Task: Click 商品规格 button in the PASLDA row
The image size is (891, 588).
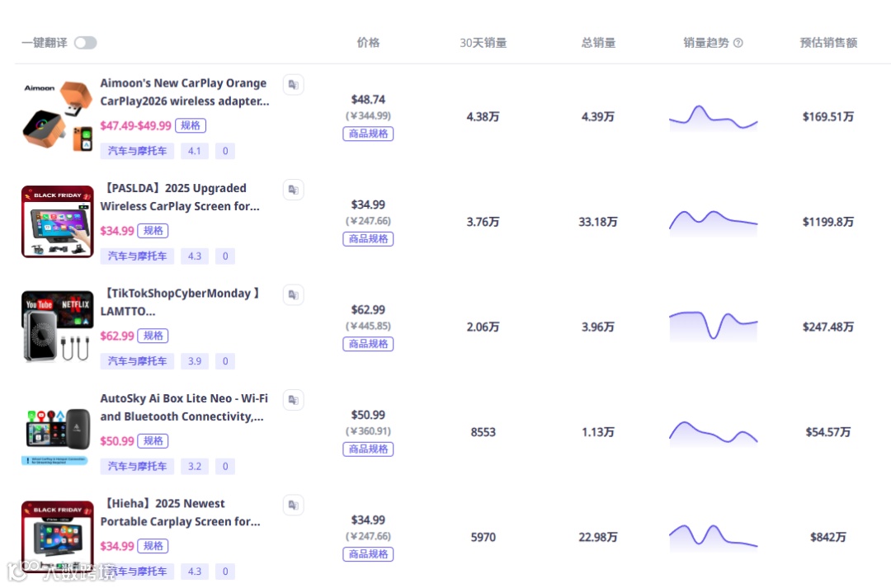Action: [x=368, y=238]
